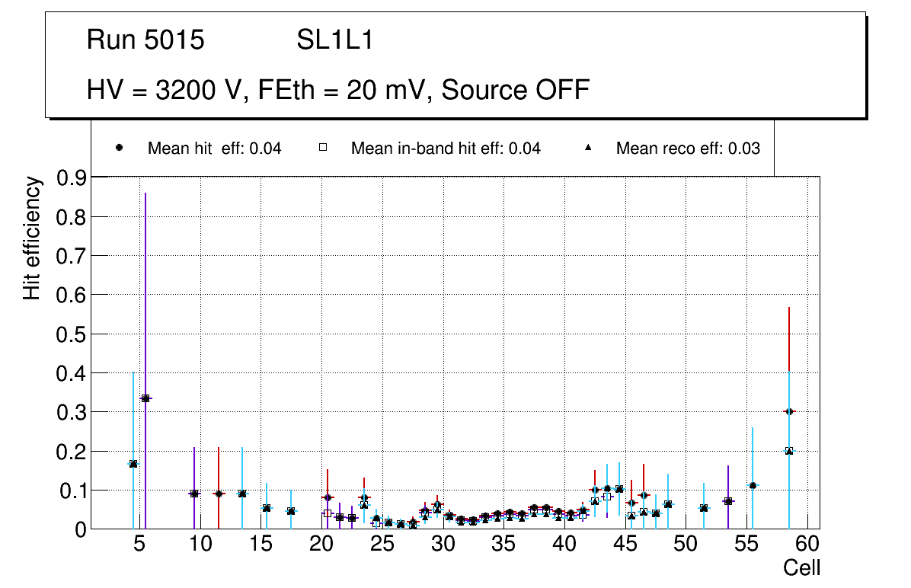
Task: Select the open square near 0.2 at cell 58
Action: (789, 451)
